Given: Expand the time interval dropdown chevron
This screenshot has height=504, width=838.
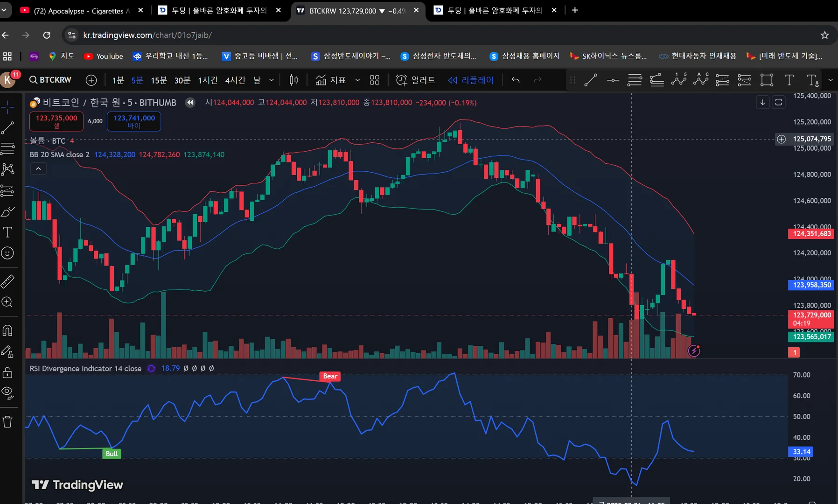Looking at the screenshot, I should [x=272, y=80].
